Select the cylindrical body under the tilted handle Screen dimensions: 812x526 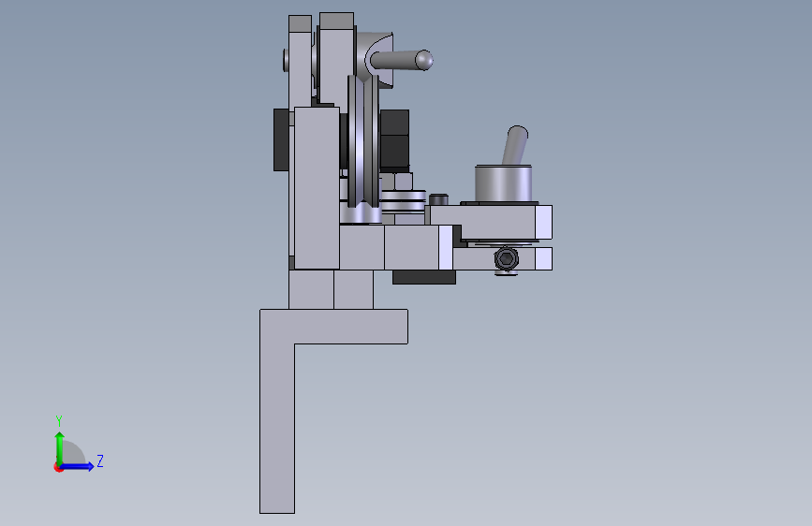[503, 183]
